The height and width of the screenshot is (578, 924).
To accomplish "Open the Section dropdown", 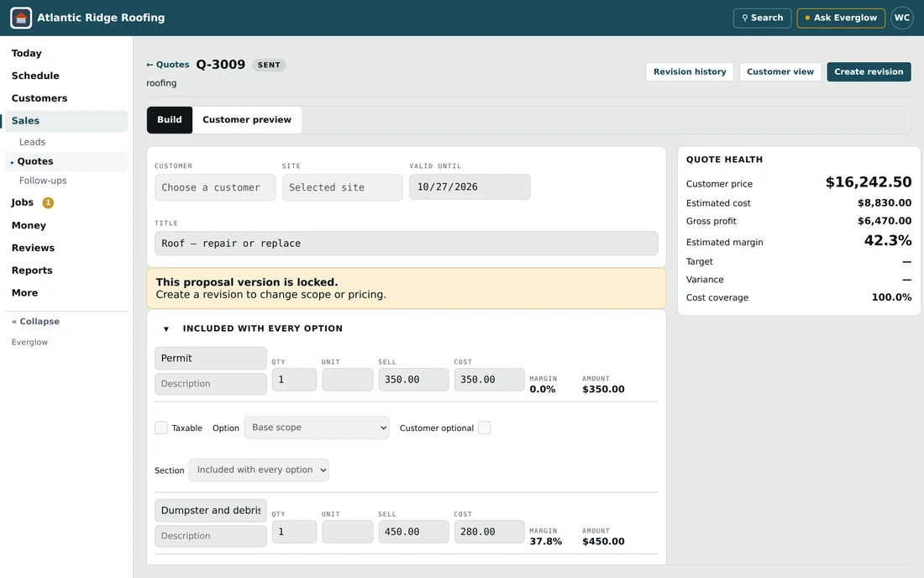I will [259, 470].
